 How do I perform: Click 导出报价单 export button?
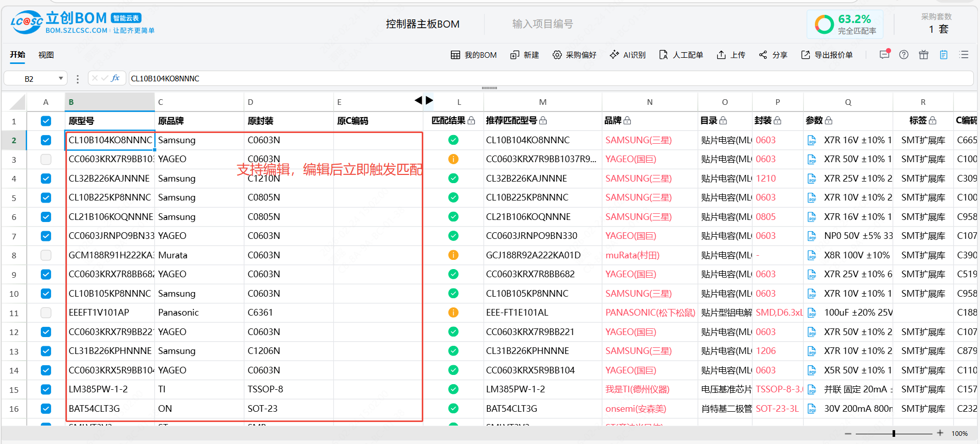click(827, 55)
